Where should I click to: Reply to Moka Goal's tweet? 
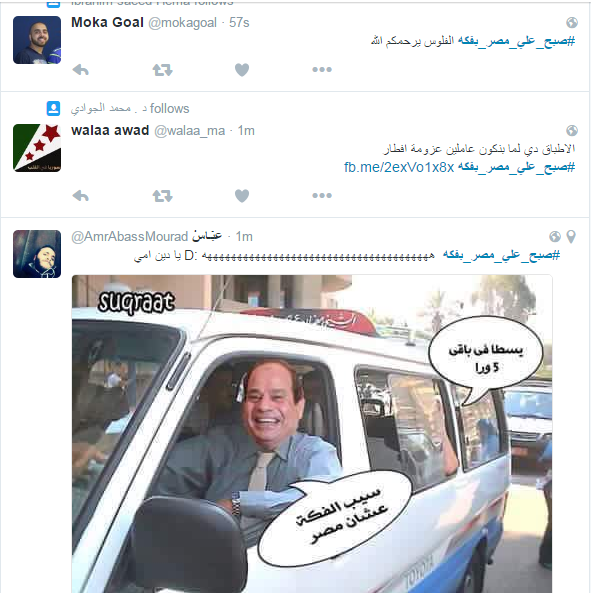coord(81,70)
